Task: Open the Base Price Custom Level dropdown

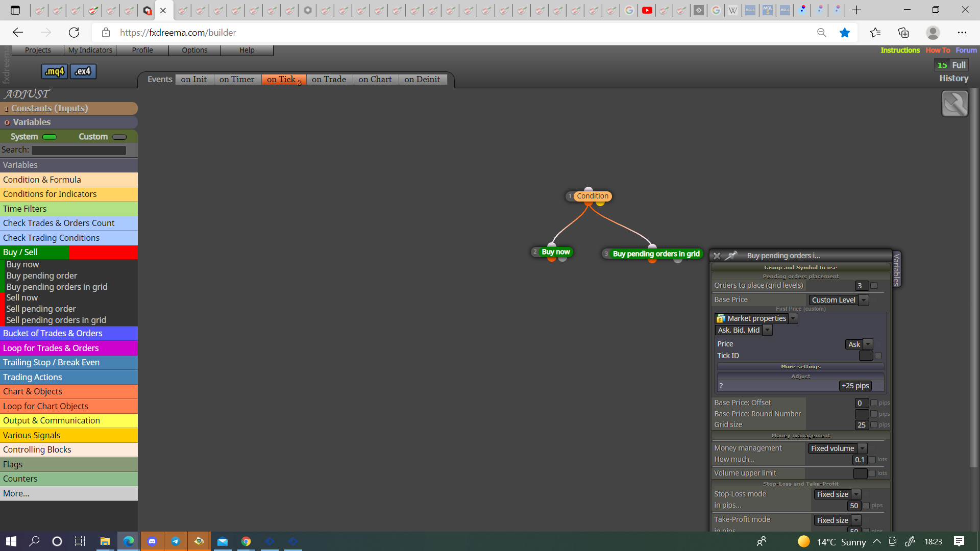Action: coord(839,300)
